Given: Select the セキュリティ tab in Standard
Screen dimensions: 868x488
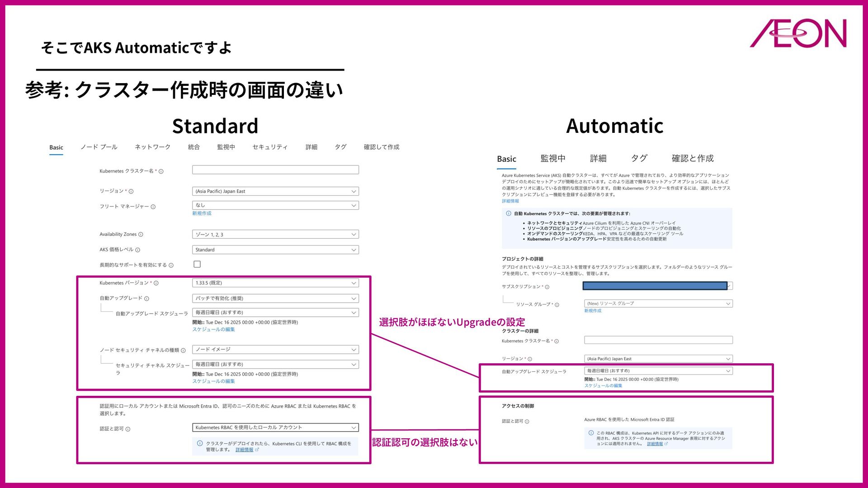Looking at the screenshot, I should pyautogui.click(x=270, y=147).
